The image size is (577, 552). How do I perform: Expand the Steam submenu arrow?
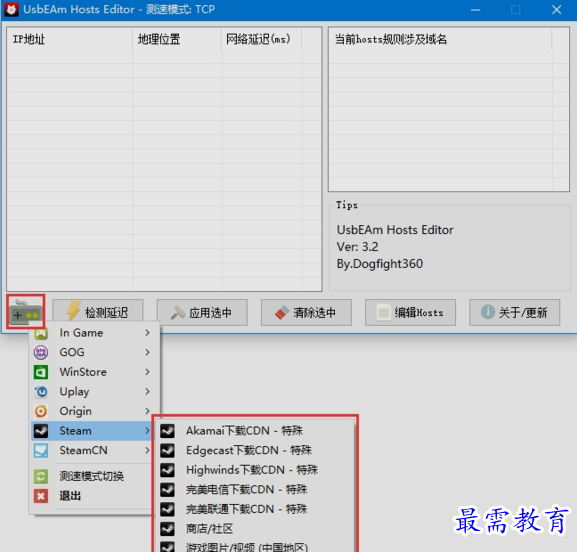pyautogui.click(x=147, y=431)
